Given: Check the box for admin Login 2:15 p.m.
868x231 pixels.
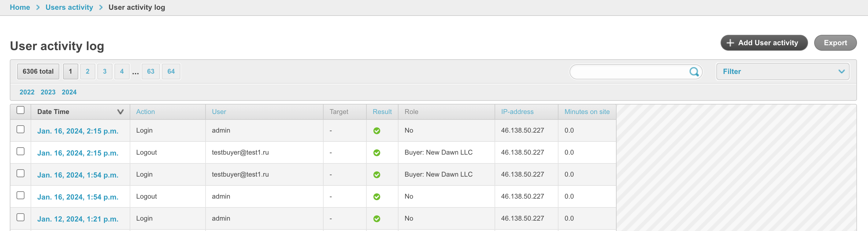Looking at the screenshot, I should point(20,130).
